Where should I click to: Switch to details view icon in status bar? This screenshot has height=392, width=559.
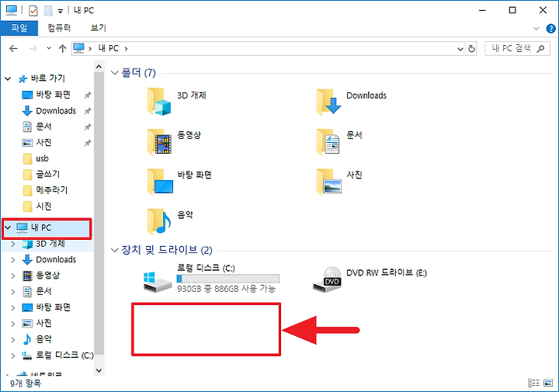coord(533,383)
